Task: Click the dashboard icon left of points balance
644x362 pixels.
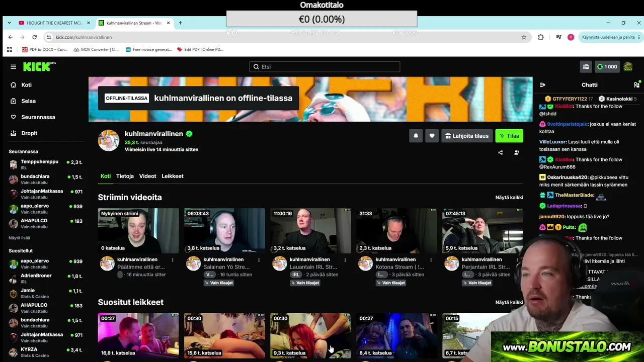Action: pyautogui.click(x=586, y=67)
